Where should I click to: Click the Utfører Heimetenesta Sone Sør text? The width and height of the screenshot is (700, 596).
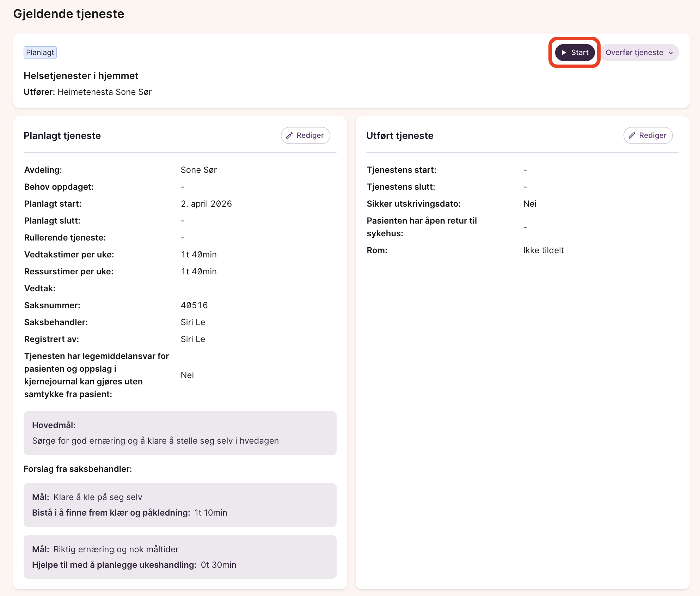[87, 92]
